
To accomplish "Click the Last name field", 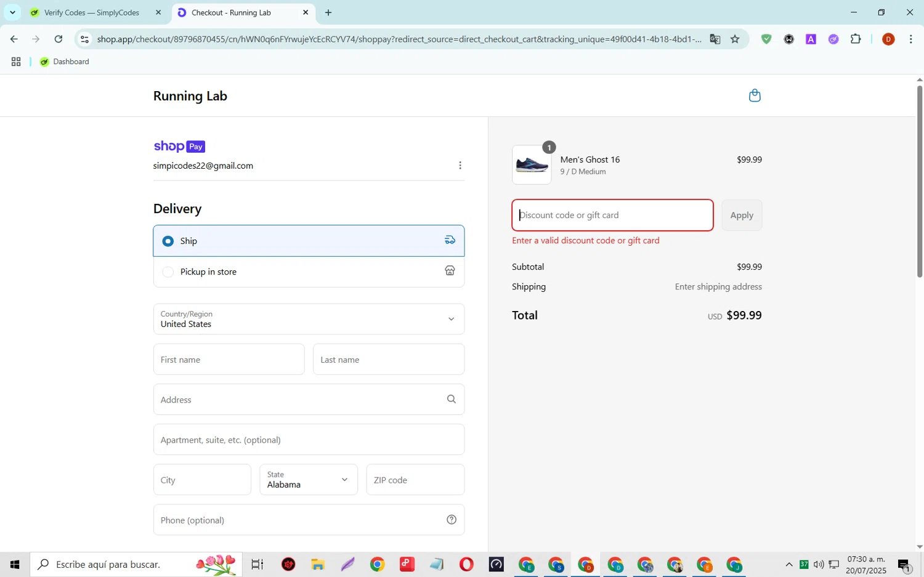I will (389, 360).
